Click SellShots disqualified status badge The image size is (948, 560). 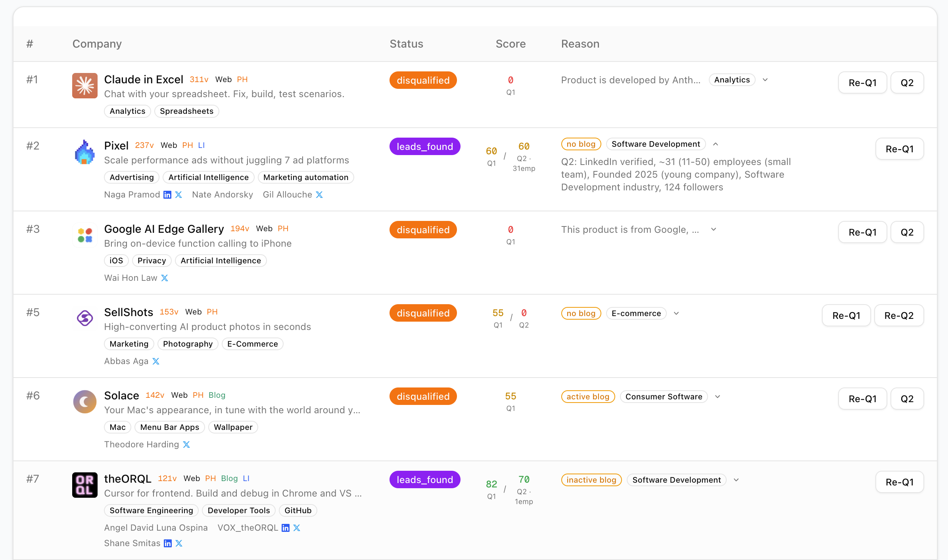coord(423,313)
